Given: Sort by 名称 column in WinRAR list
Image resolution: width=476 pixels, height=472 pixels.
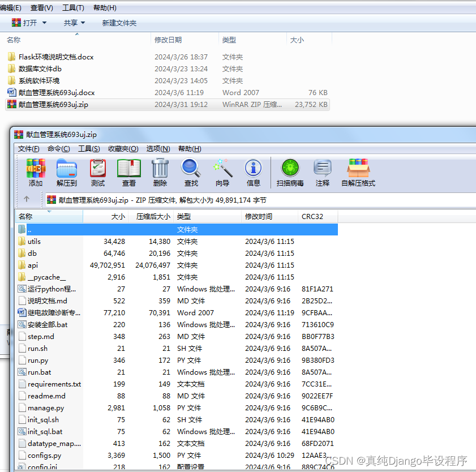Looking at the screenshot, I should (x=49, y=217).
